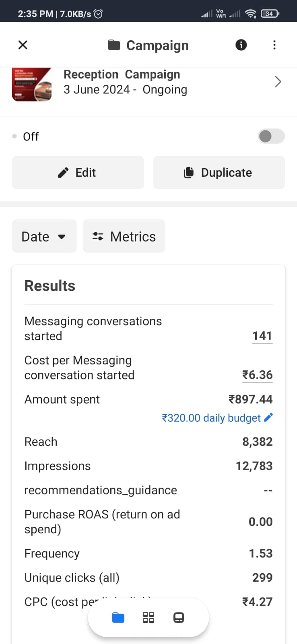Select the Campaign folder tab icon
The image size is (297, 644).
click(x=118, y=617)
